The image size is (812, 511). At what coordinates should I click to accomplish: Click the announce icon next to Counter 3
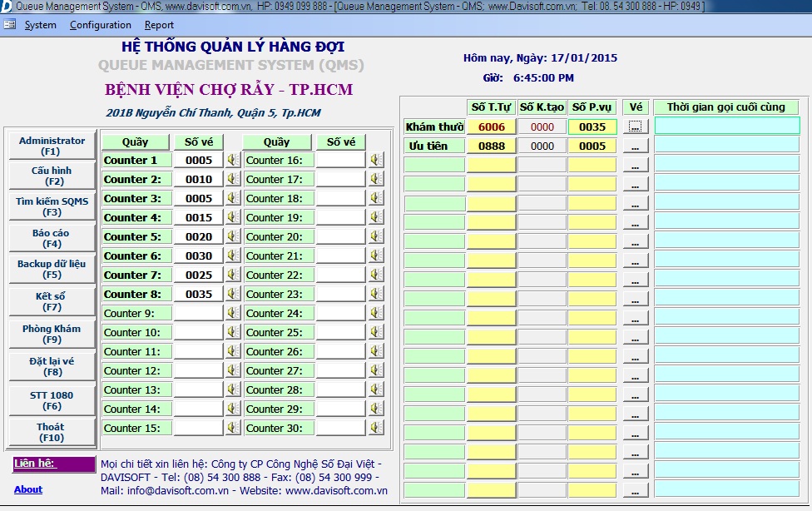pos(230,198)
